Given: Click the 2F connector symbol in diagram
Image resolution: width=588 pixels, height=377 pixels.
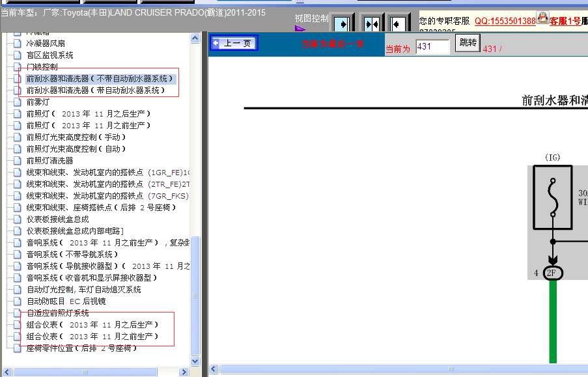Looking at the screenshot, I should coord(553,273).
